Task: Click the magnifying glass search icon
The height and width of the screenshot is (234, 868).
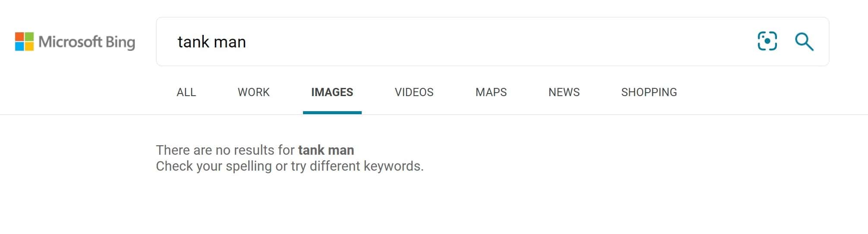Action: pos(804,42)
